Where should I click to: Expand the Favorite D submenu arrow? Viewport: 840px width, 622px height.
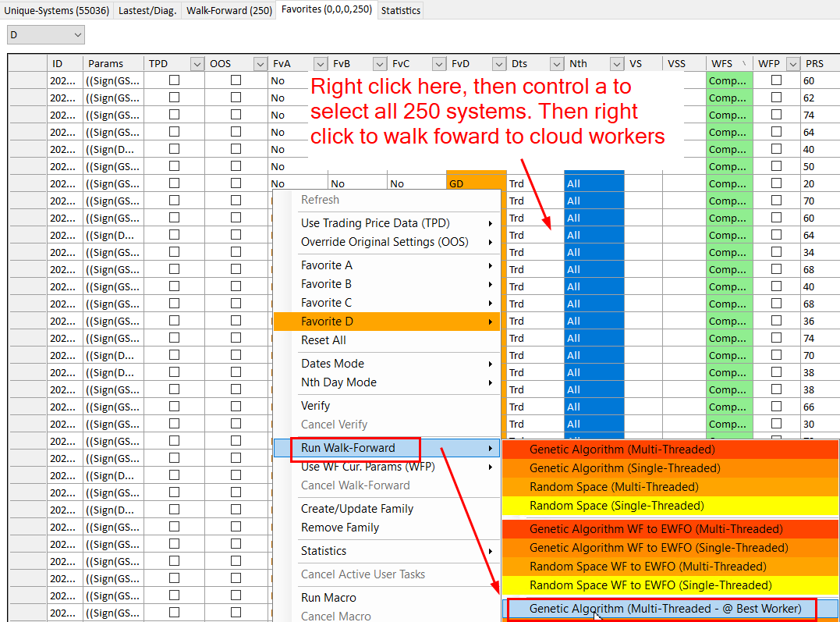pyautogui.click(x=490, y=322)
